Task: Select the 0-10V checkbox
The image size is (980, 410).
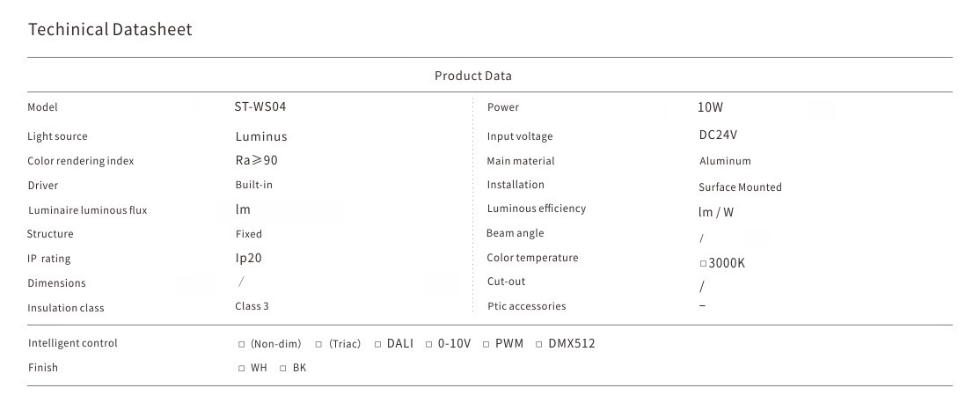Action: click(429, 344)
